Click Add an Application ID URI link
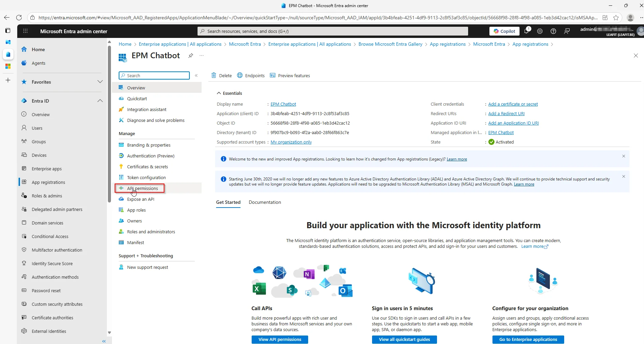The height and width of the screenshot is (344, 644). 513,123
